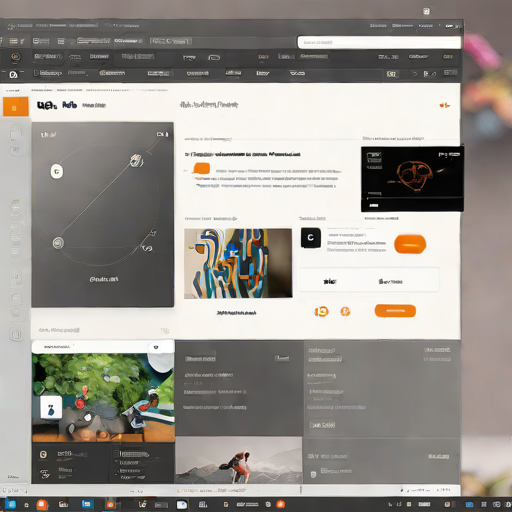Viewport: 512px width, 512px height.
Task: Click the outlined button in the lower-right grey panel
Action: tap(322, 425)
